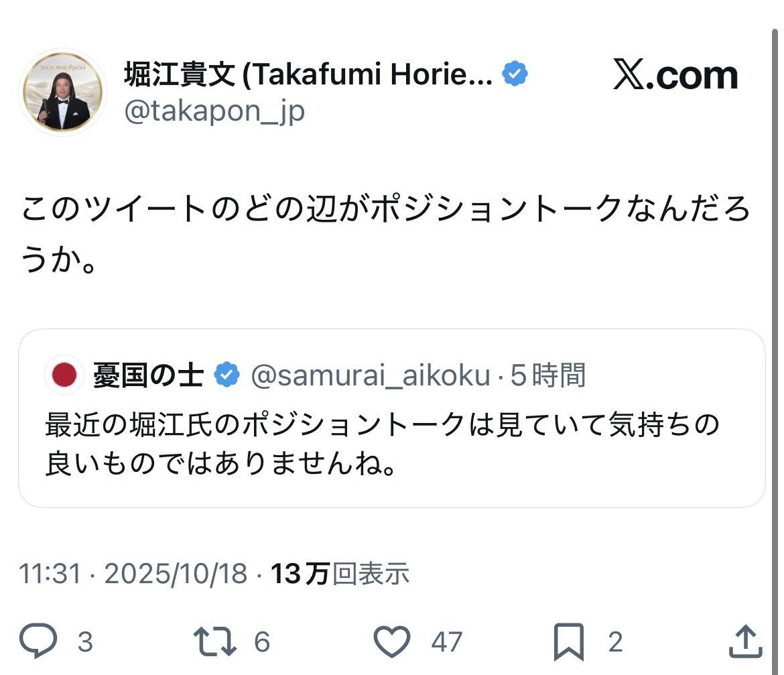The image size is (784, 675).
Task: Open the quoted tweet text about ポジショントーク
Action: [x=382, y=444]
